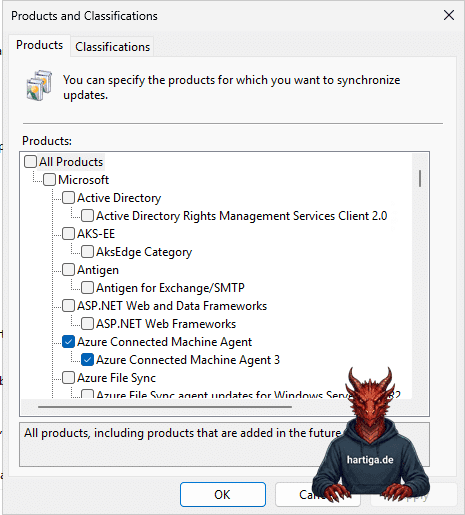Select ASP.NET Web Frameworks label

[x=166, y=324]
